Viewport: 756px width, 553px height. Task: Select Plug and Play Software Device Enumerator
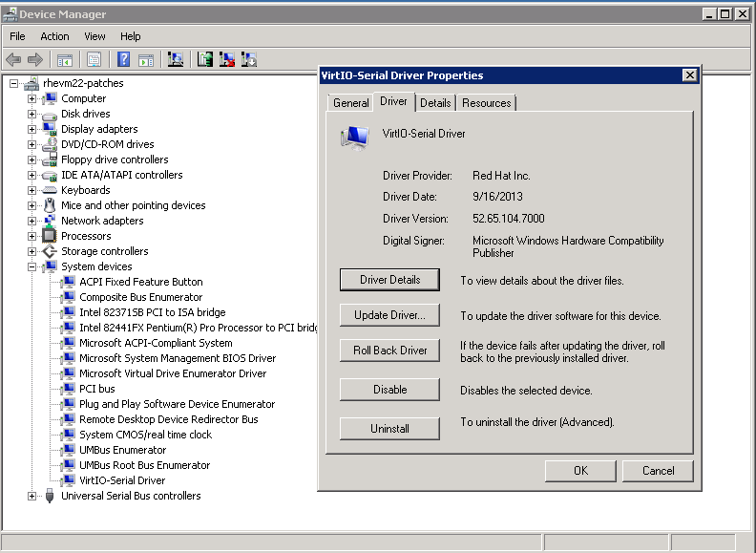click(177, 404)
